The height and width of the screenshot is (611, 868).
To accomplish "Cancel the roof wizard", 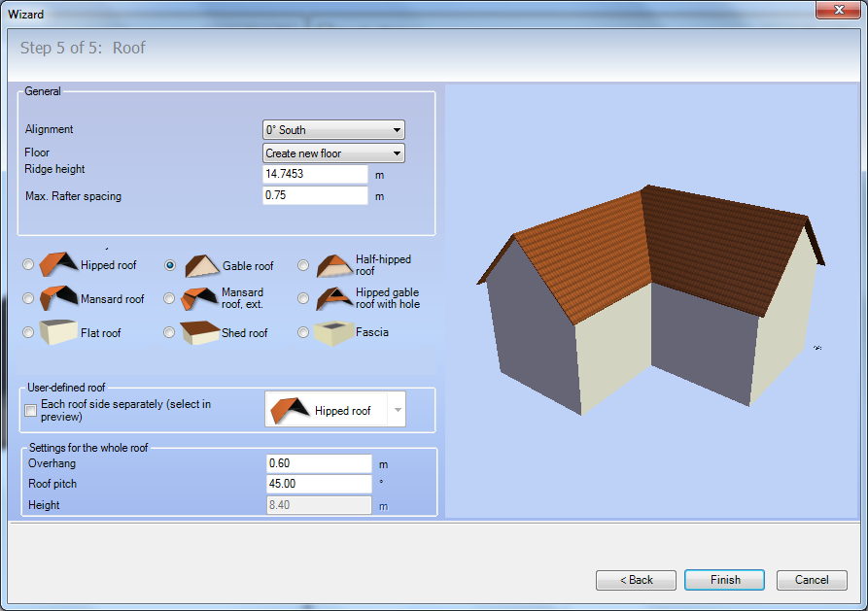I will pyautogui.click(x=812, y=580).
